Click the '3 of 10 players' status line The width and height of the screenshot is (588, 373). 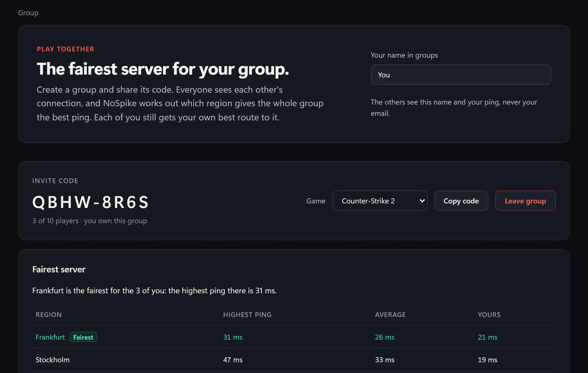(x=90, y=221)
